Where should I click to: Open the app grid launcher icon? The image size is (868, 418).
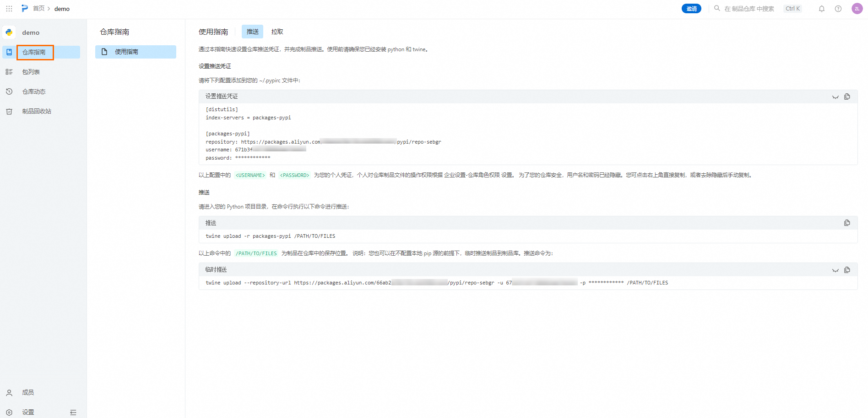point(9,9)
